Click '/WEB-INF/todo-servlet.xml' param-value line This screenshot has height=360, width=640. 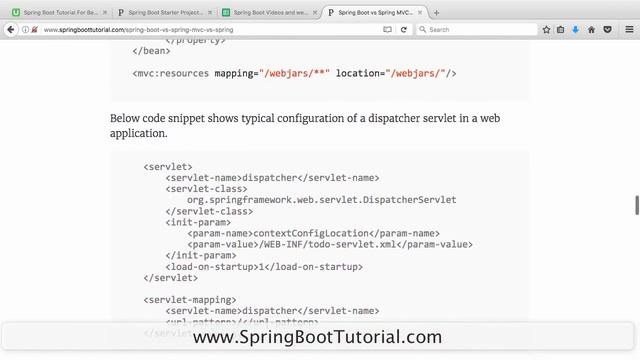point(330,244)
